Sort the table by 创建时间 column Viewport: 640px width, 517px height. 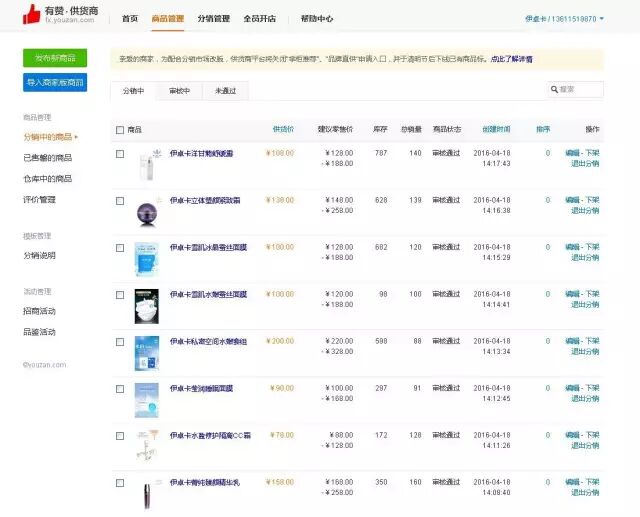click(x=496, y=129)
